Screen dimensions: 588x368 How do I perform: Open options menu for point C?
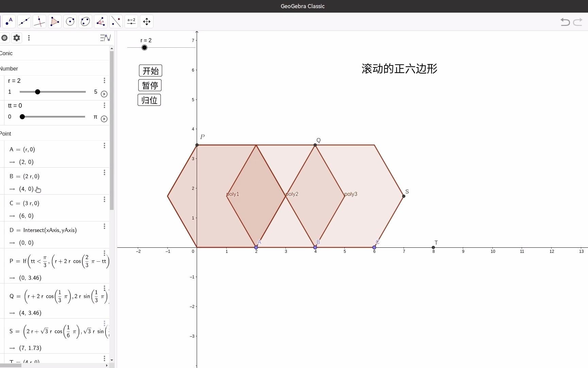click(x=104, y=199)
